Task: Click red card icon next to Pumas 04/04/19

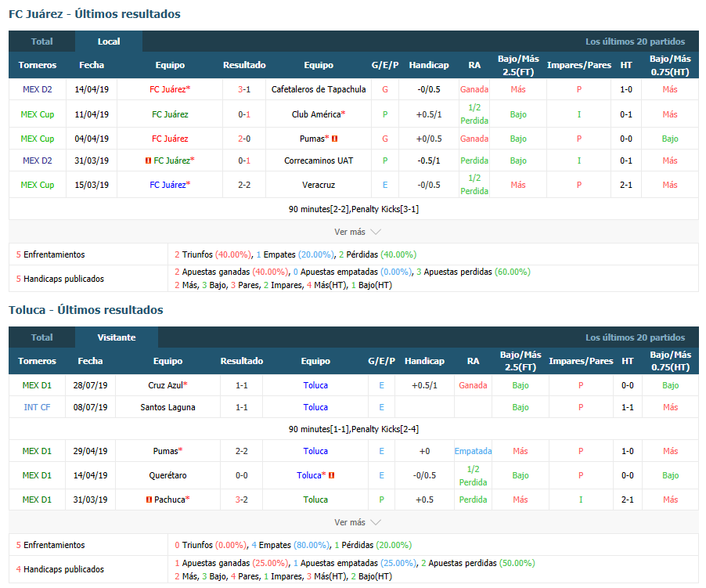Action: 334,139
